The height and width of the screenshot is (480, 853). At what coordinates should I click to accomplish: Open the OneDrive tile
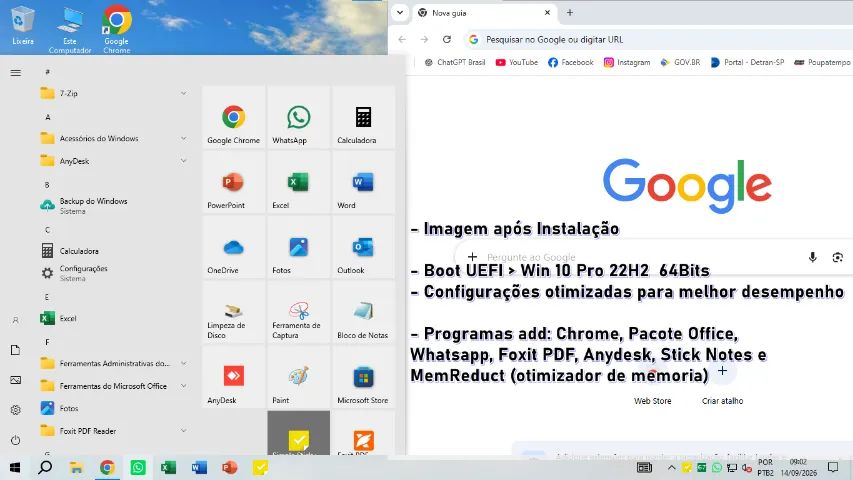233,247
